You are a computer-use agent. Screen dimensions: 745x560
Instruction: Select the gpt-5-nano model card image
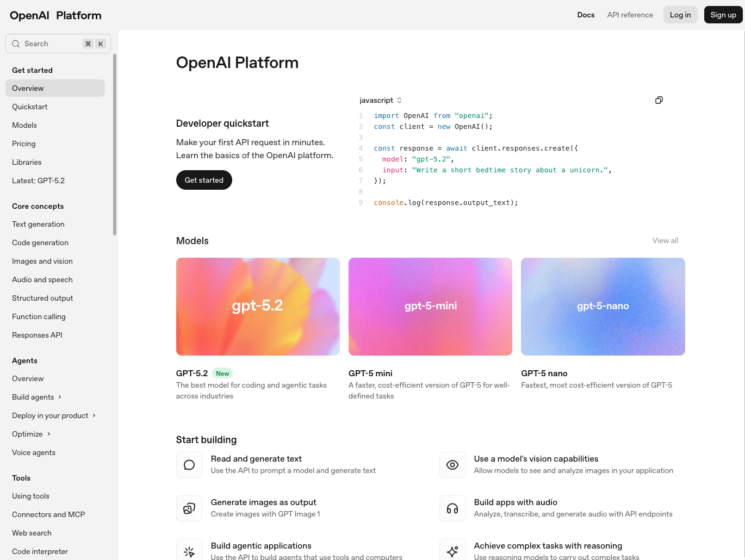click(x=603, y=306)
